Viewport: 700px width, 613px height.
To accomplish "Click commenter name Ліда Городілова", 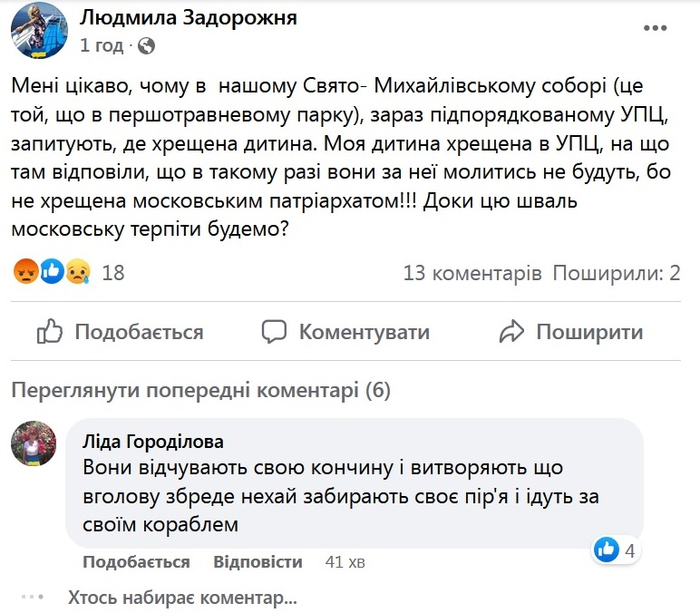I will click(x=153, y=442).
